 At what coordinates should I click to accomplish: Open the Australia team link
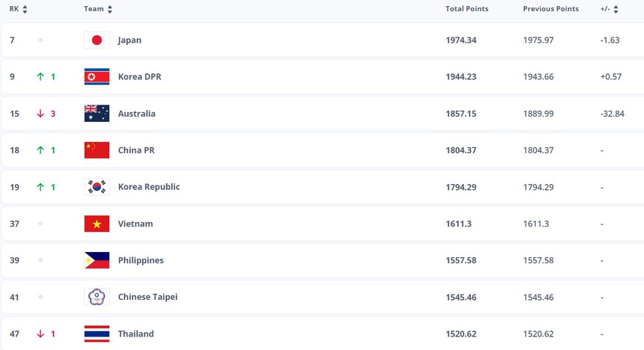pyautogui.click(x=136, y=114)
